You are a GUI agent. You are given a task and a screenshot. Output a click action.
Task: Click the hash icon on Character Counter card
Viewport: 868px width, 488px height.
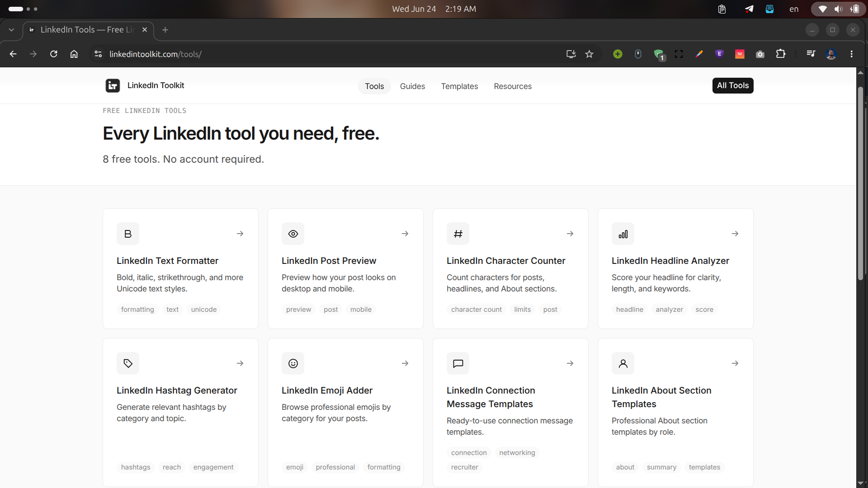coord(458,234)
